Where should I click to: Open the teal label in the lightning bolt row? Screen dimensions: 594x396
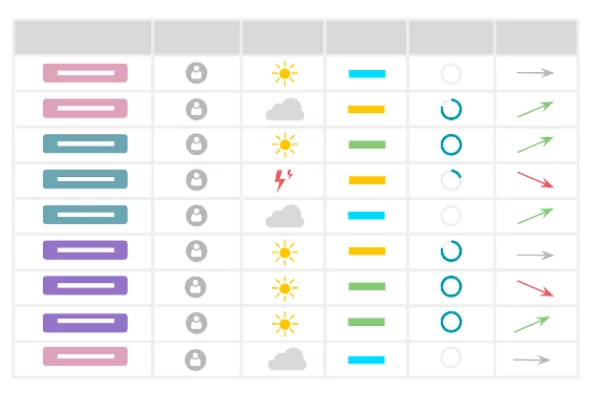85,179
